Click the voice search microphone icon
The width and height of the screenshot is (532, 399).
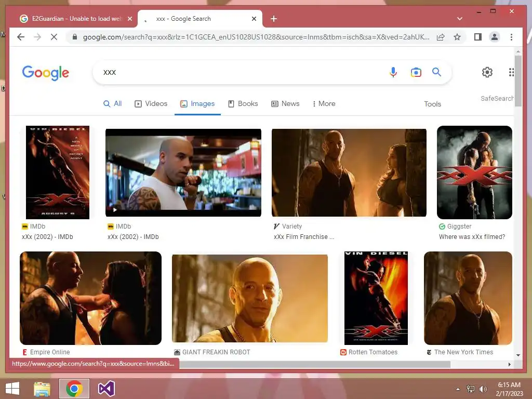click(393, 72)
